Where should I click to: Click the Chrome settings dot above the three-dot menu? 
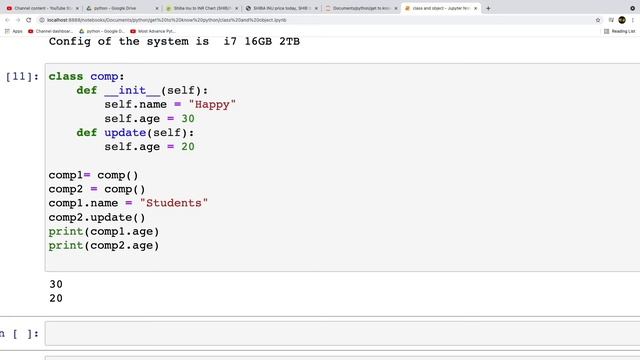pyautogui.click(x=633, y=8)
